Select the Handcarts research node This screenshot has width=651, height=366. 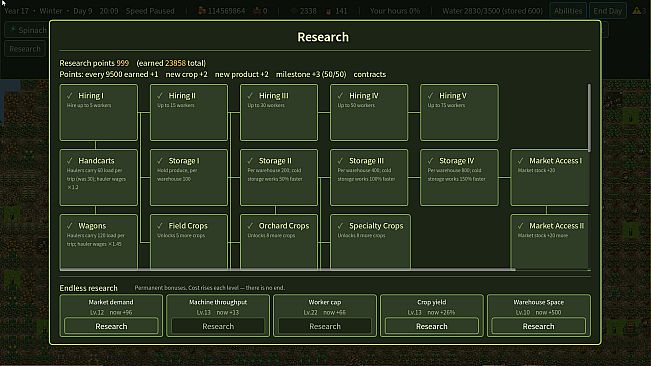point(98,178)
